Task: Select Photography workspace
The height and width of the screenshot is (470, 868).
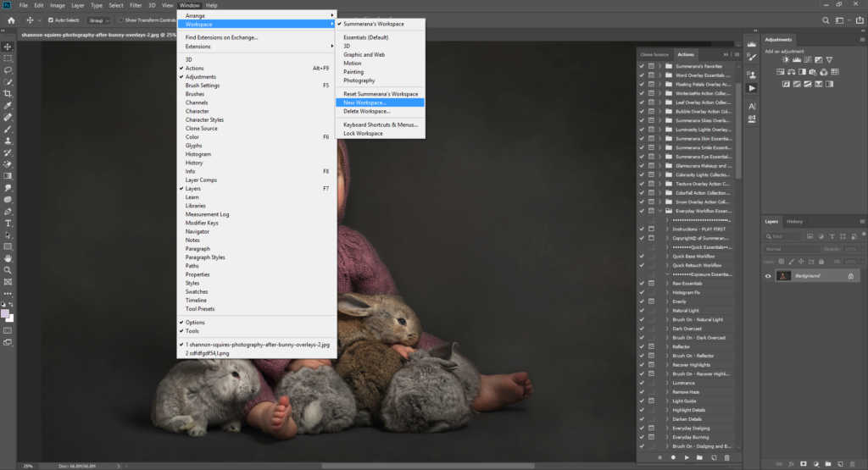Action: coord(380,80)
